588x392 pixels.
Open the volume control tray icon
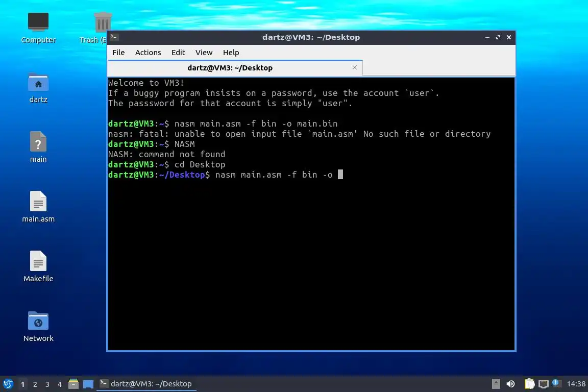[x=510, y=384]
